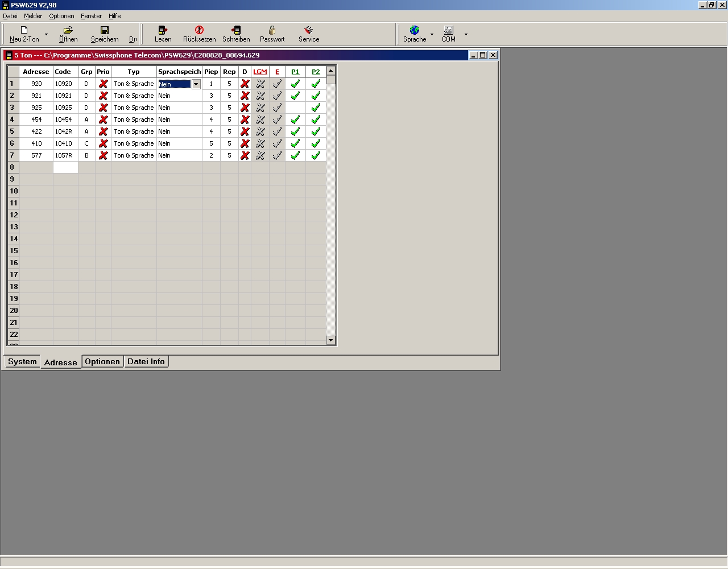728x569 pixels.
Task: Switch to the Optionen tab
Action: 102,362
